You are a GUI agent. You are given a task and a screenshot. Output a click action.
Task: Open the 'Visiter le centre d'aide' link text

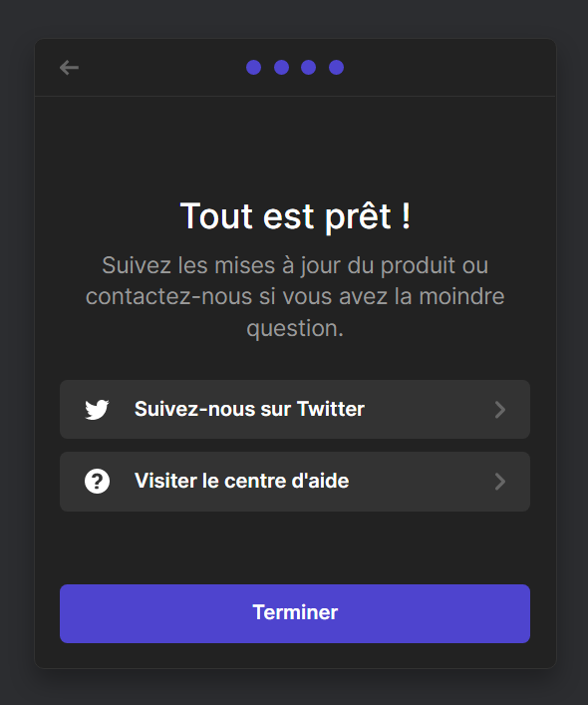[x=241, y=481]
